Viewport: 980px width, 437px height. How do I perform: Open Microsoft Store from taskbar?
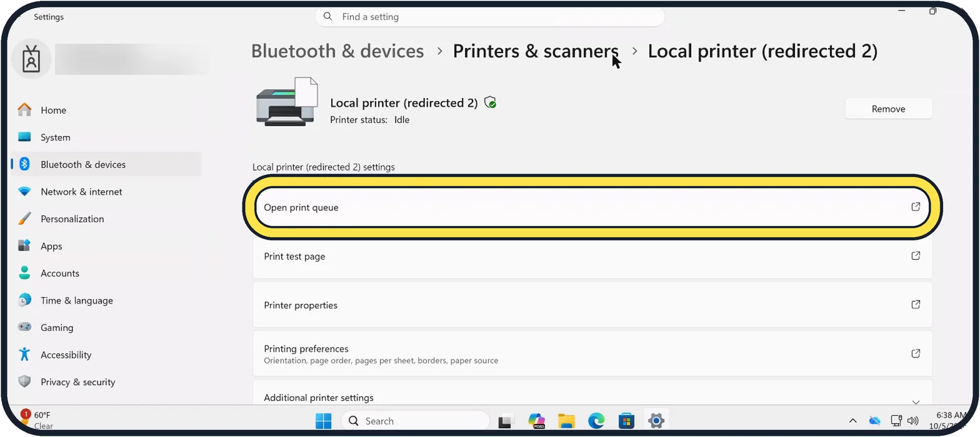626,421
